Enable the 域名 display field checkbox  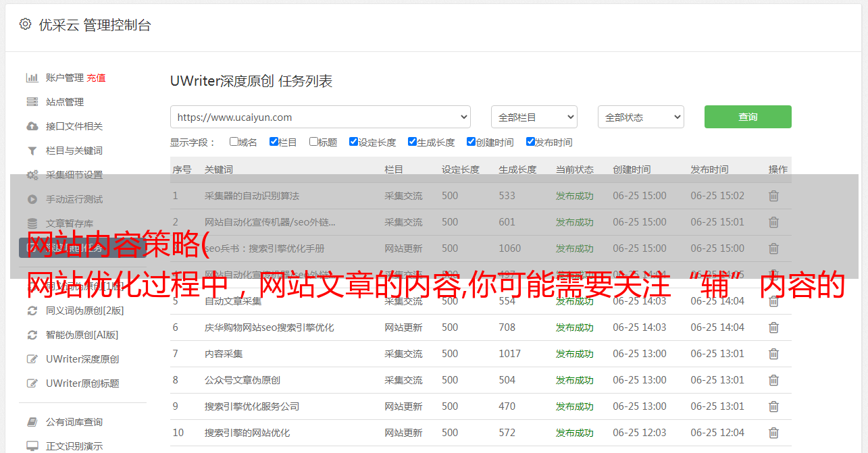coord(234,142)
